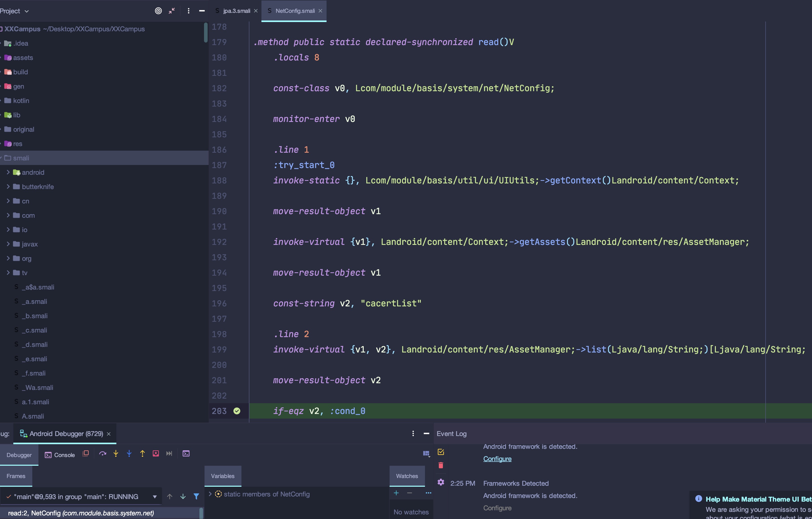The image size is (812, 519).
Task: Close the NetConfig.smali editor tab
Action: (320, 11)
